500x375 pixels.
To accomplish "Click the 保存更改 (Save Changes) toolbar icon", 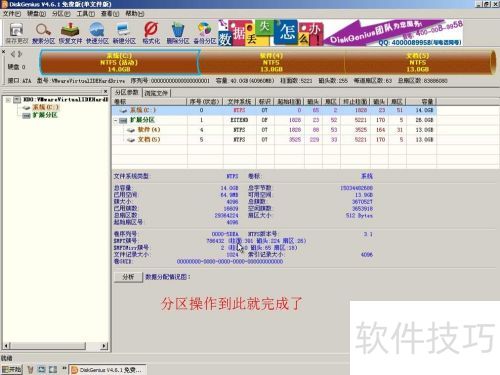I will 16,33.
